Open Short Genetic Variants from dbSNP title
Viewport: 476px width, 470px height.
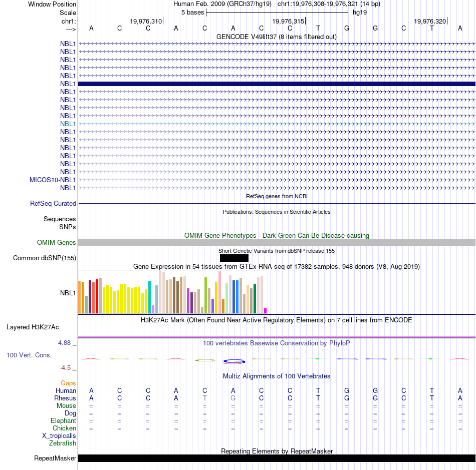[277, 251]
